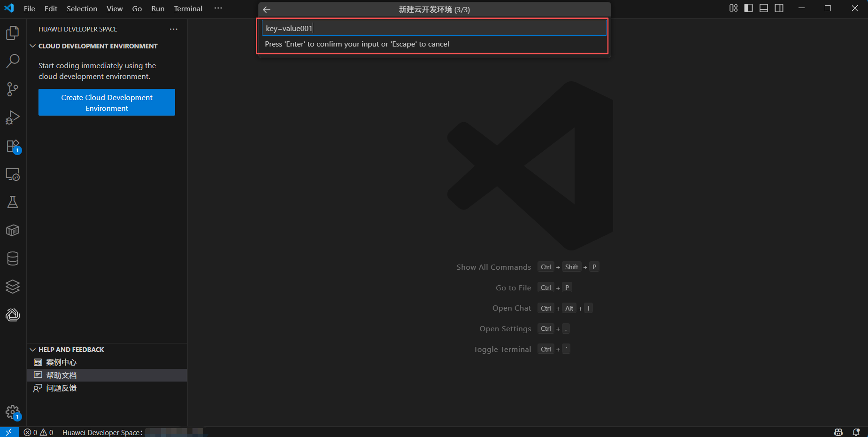Open the Edit menu

tap(51, 8)
